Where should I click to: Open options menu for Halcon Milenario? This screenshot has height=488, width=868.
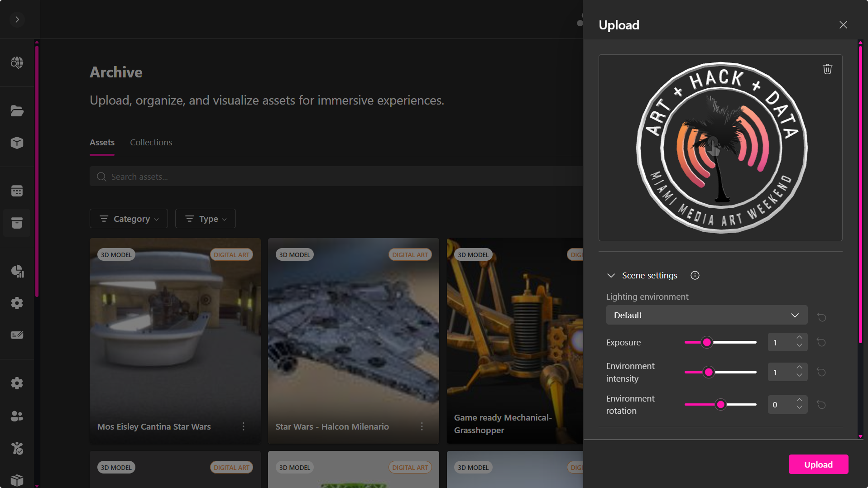point(422,426)
